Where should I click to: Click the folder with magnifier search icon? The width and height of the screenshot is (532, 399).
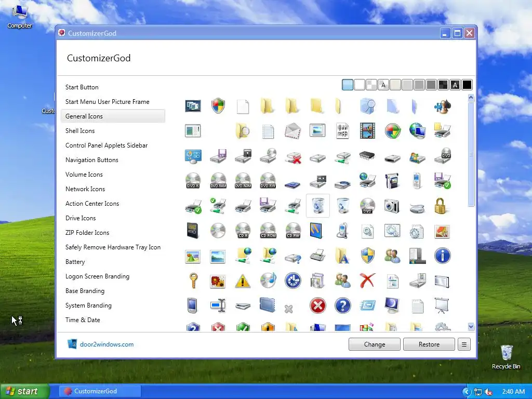point(243,131)
